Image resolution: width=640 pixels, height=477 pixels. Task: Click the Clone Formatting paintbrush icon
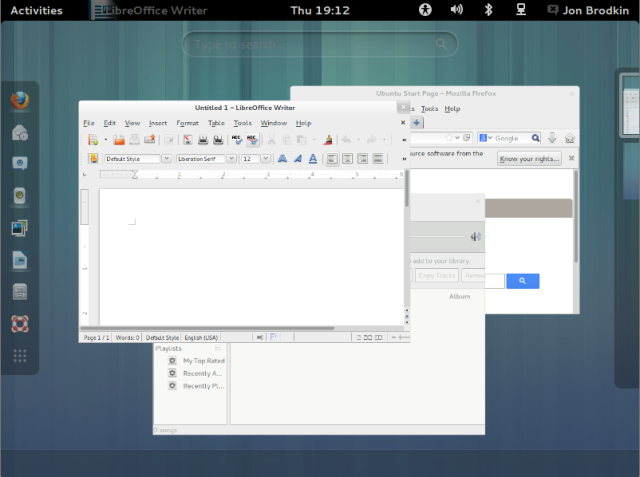coord(326,140)
